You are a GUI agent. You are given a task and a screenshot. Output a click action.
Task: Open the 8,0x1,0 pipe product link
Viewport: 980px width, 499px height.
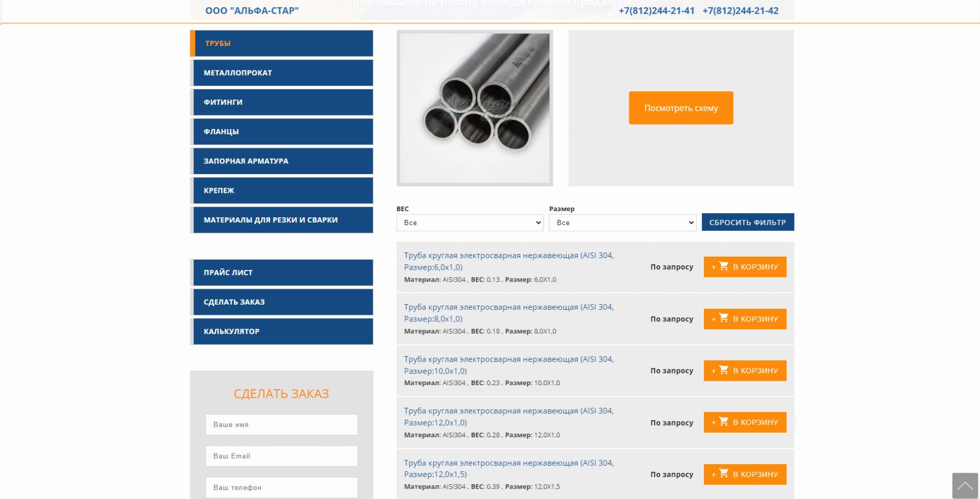coord(508,313)
